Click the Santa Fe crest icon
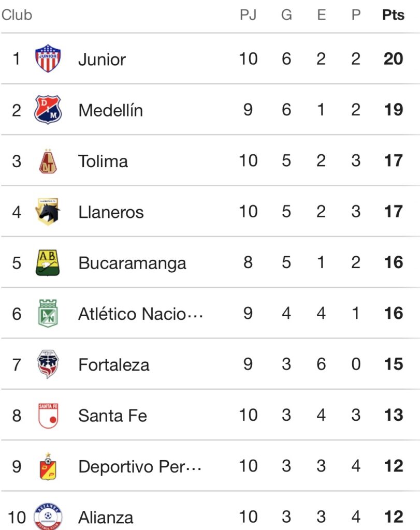The image size is (420, 530). pos(48,415)
